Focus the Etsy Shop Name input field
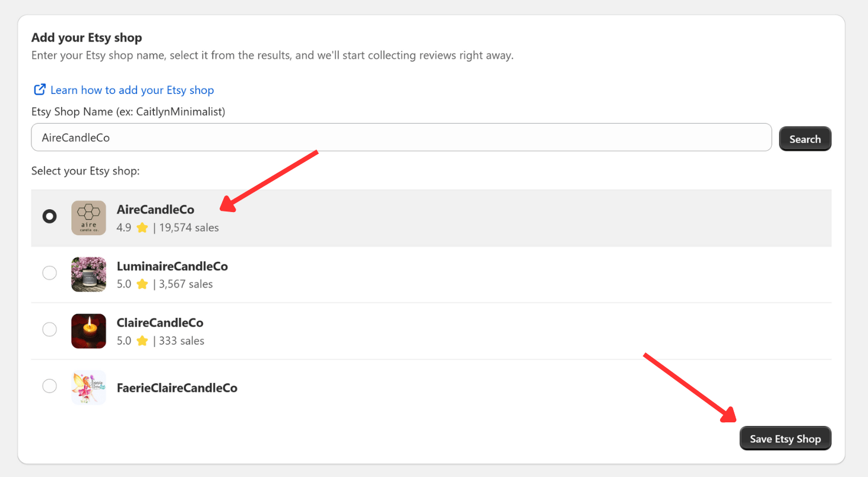Viewport: 868px width, 477px height. (401, 137)
